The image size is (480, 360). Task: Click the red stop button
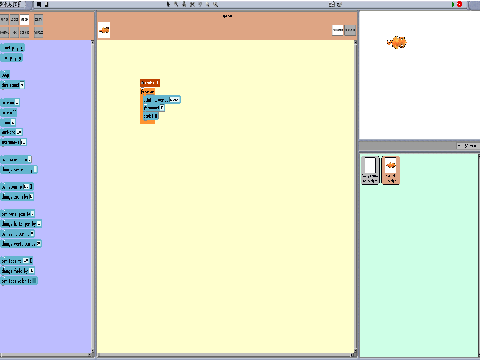(460, 4)
